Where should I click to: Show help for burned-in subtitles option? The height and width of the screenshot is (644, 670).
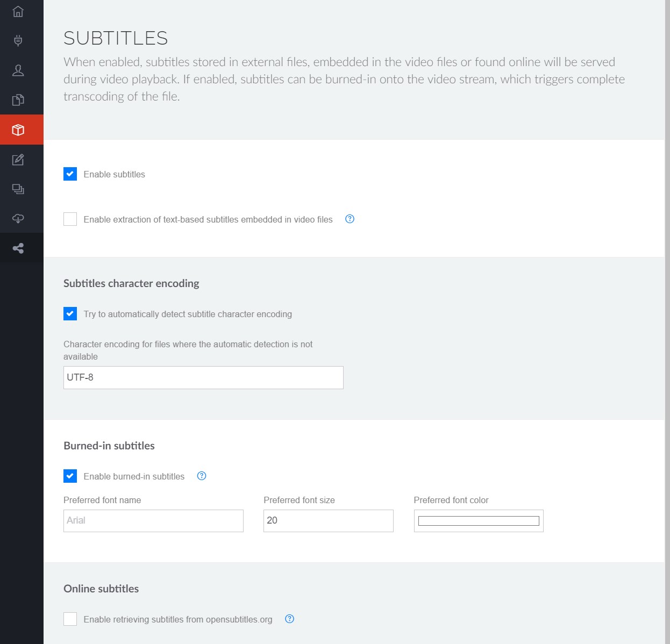(202, 476)
